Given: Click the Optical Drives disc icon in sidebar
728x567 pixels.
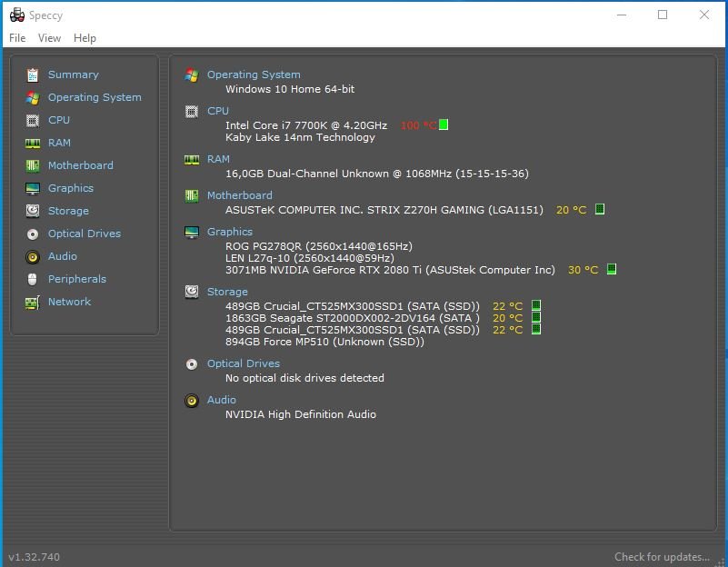Looking at the screenshot, I should [x=33, y=234].
